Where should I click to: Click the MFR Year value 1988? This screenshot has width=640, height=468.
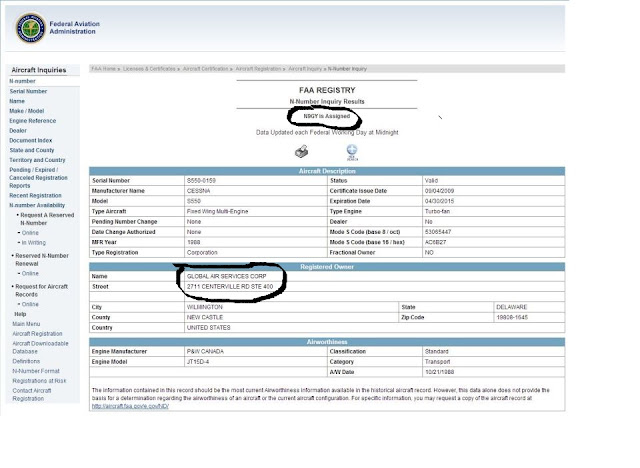tap(193, 242)
